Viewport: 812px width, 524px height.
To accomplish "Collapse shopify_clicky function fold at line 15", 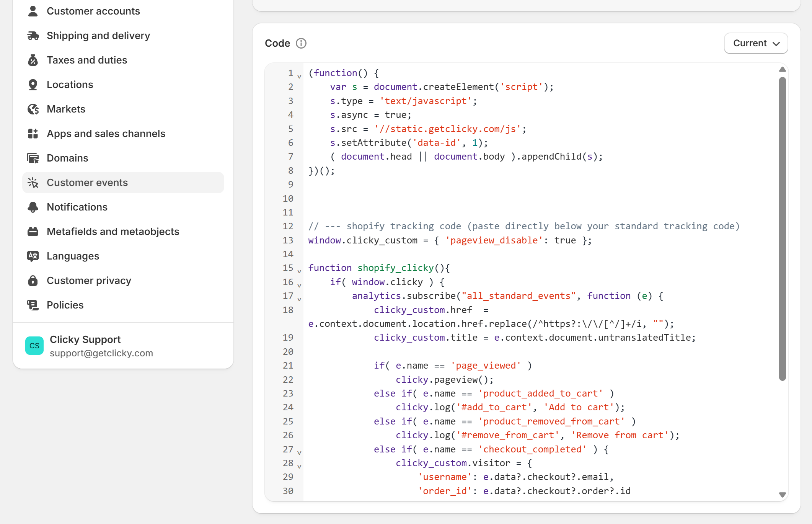I will click(299, 271).
